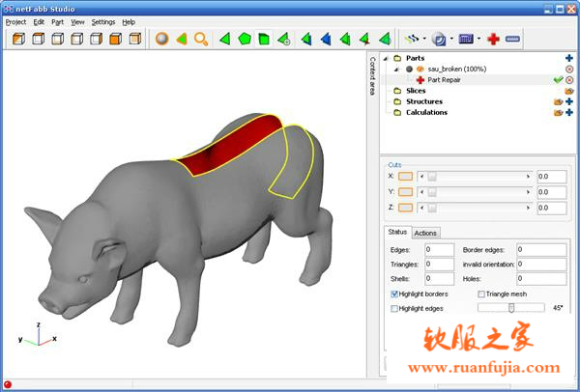Open the Help menu

(x=129, y=22)
